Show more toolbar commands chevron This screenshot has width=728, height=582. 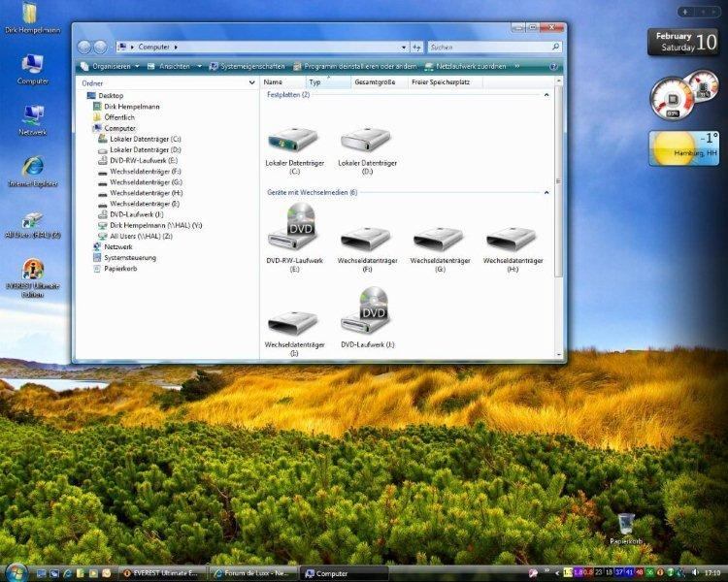(517, 66)
